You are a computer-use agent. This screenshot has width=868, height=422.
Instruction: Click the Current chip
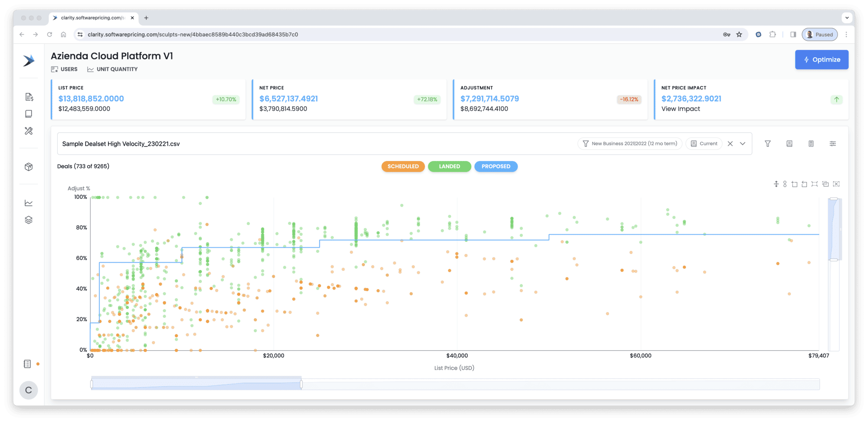(704, 144)
